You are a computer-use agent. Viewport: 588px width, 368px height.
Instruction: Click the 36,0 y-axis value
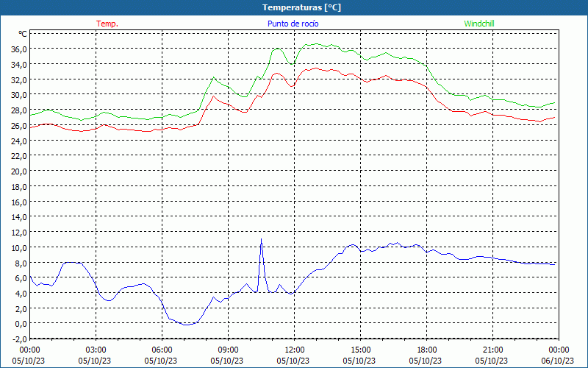pos(19,49)
